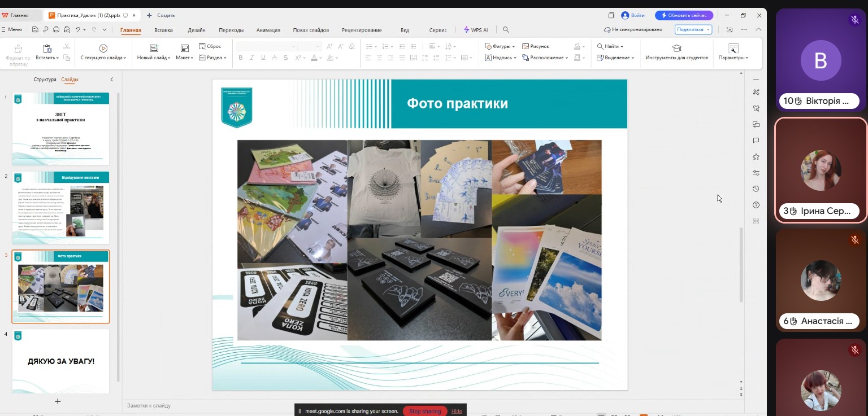
Task: Click the WPS AI button
Action: (x=476, y=30)
